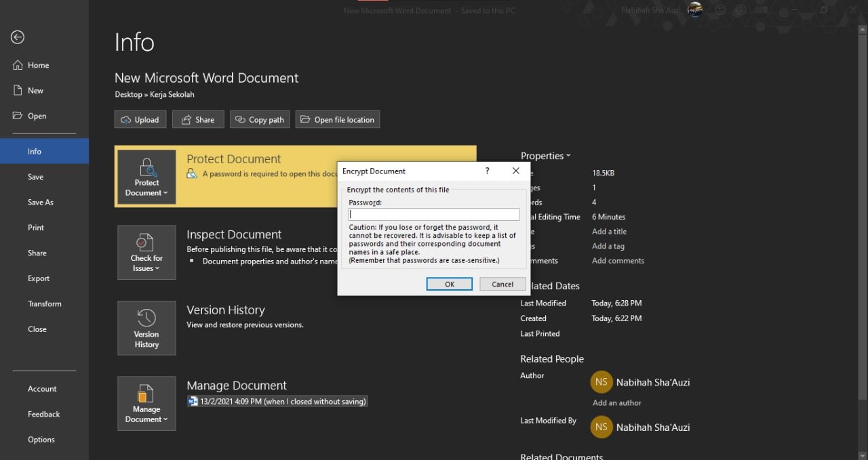This screenshot has height=460, width=868.
Task: Open the autosaved version from 13/2/2021
Action: tap(277, 401)
